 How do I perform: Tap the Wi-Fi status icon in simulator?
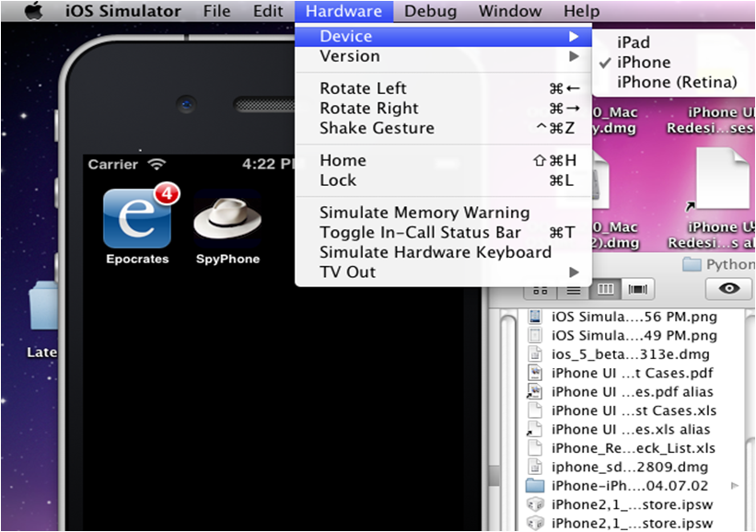[x=157, y=165]
